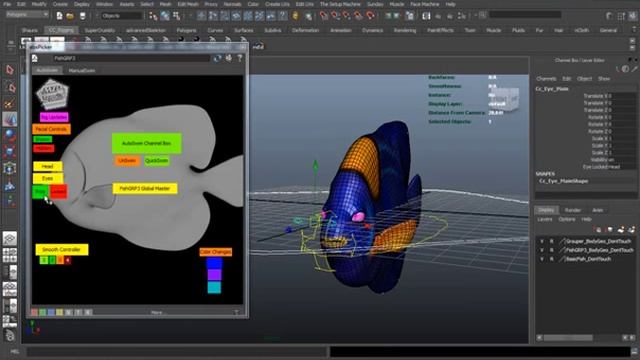
Task: Activate the Paint Selection tool
Action: coord(10,104)
